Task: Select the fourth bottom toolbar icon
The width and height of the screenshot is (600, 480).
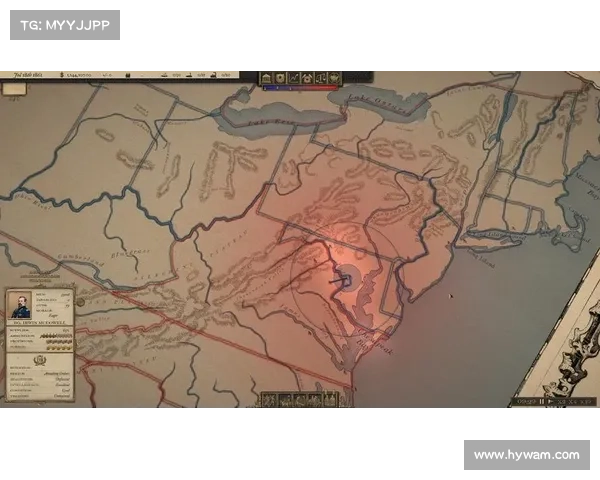Action: 315,400
